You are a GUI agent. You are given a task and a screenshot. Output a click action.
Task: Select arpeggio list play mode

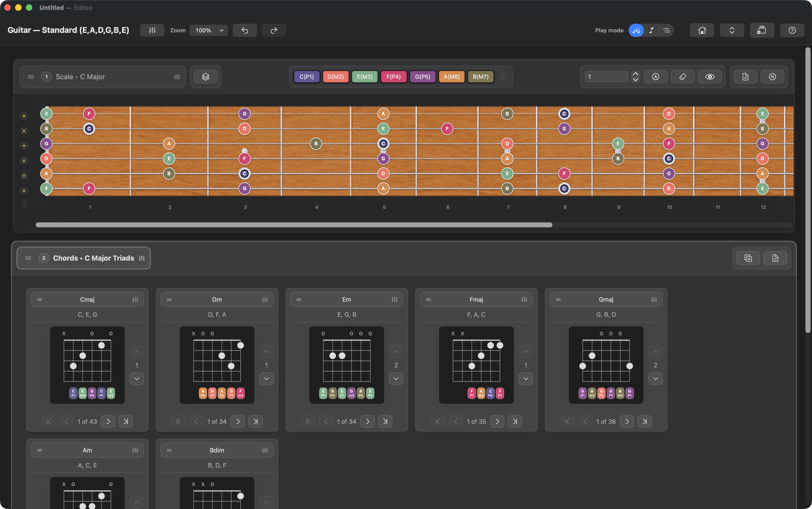click(x=667, y=30)
